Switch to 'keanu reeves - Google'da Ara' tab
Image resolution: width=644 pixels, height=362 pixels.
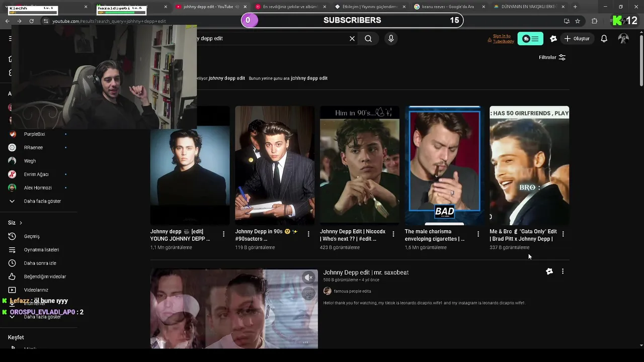(x=449, y=7)
